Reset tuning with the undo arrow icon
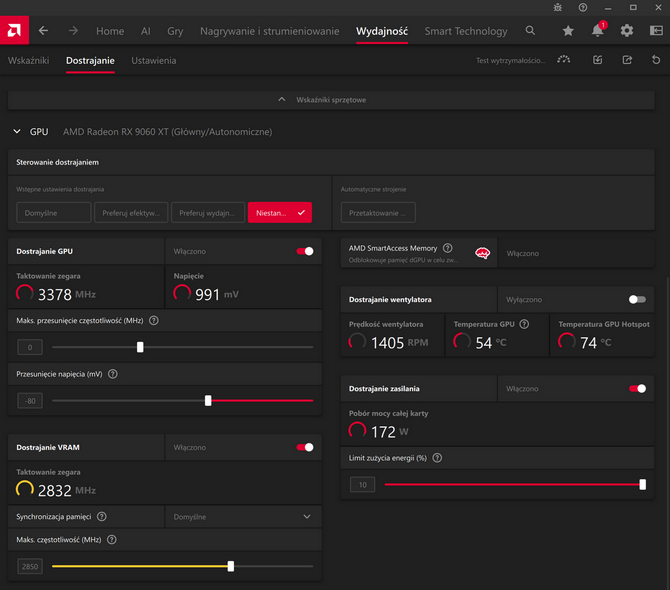670x590 pixels. (656, 60)
